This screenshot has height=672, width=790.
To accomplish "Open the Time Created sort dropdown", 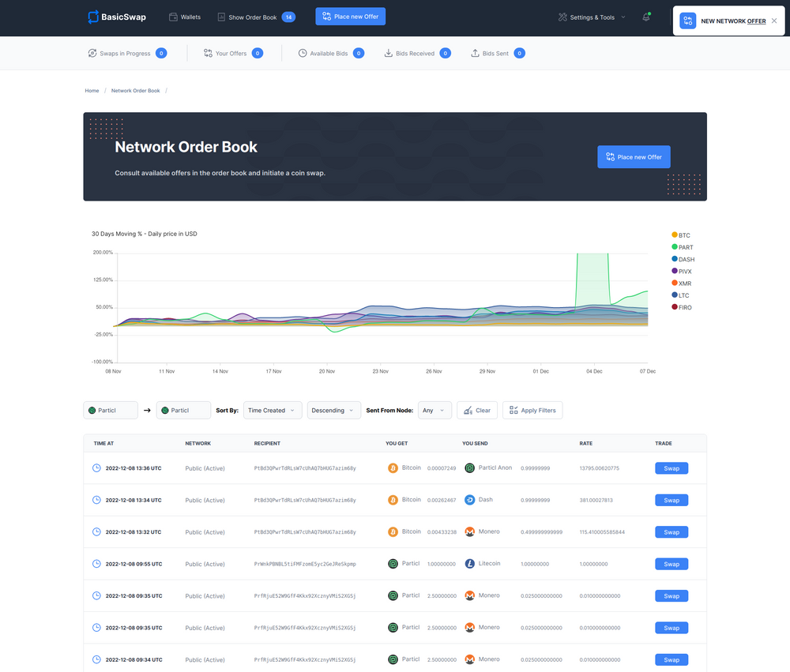I will point(273,411).
